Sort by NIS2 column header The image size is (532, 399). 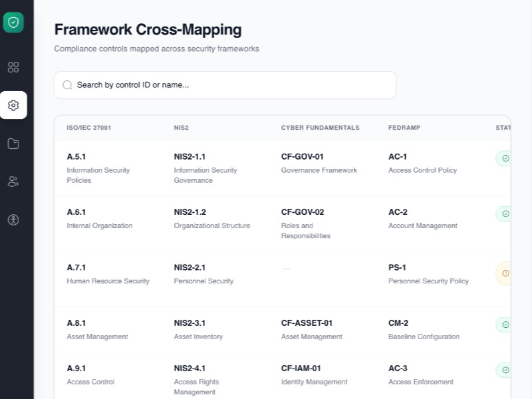[x=182, y=128]
